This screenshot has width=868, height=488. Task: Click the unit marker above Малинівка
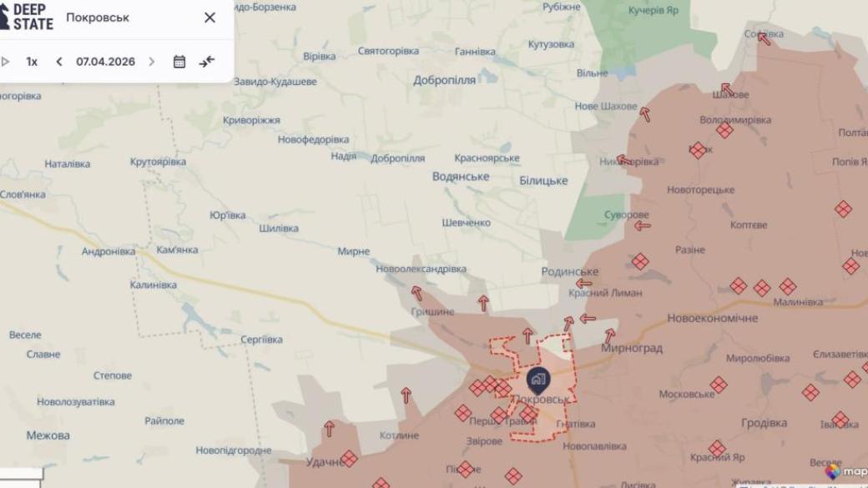[788, 287]
